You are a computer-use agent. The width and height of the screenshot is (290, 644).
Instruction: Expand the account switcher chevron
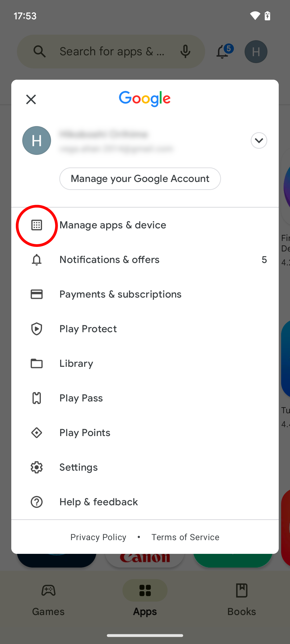tap(259, 140)
